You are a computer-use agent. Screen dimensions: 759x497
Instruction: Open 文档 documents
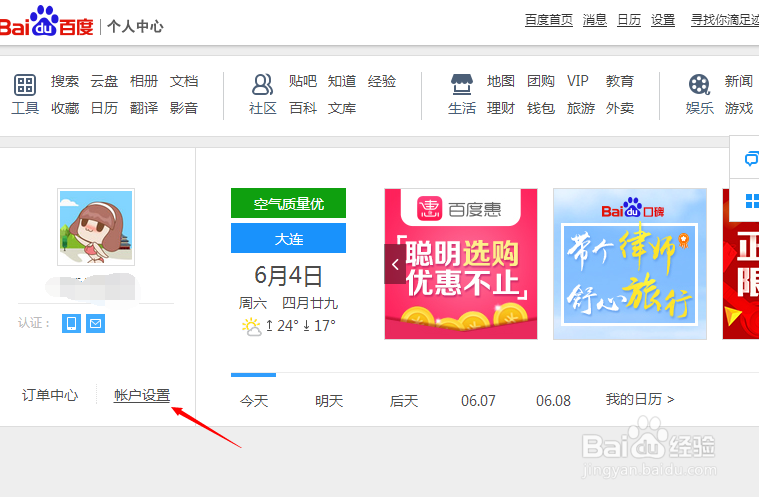tap(183, 81)
